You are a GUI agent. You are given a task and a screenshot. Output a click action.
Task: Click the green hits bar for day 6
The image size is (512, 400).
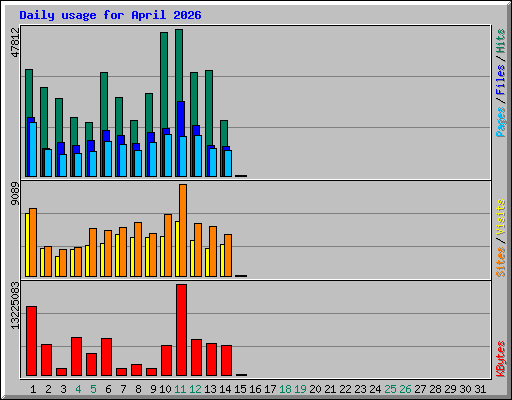click(104, 101)
